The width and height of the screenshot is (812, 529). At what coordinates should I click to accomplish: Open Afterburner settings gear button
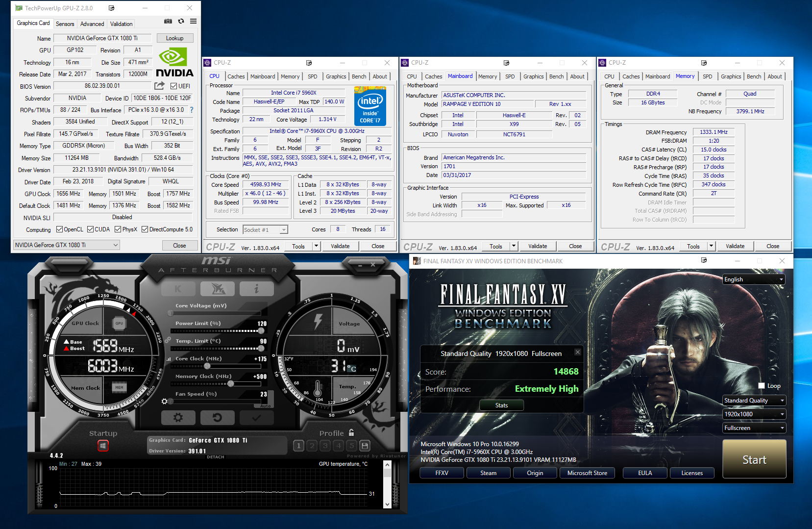pos(178,417)
